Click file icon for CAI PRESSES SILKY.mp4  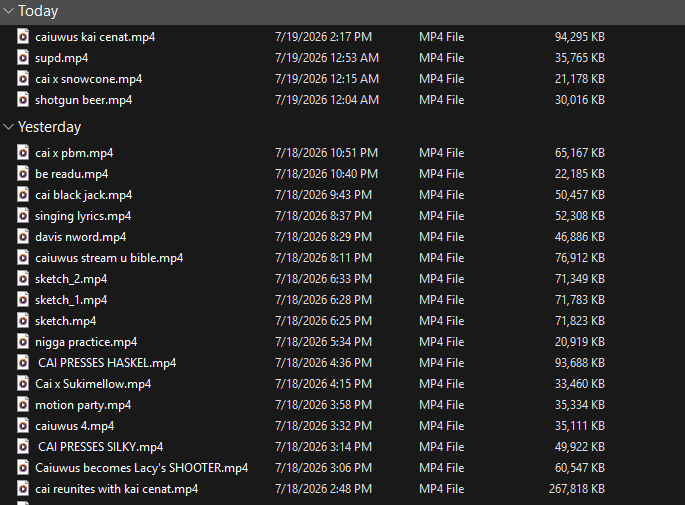(x=23, y=446)
